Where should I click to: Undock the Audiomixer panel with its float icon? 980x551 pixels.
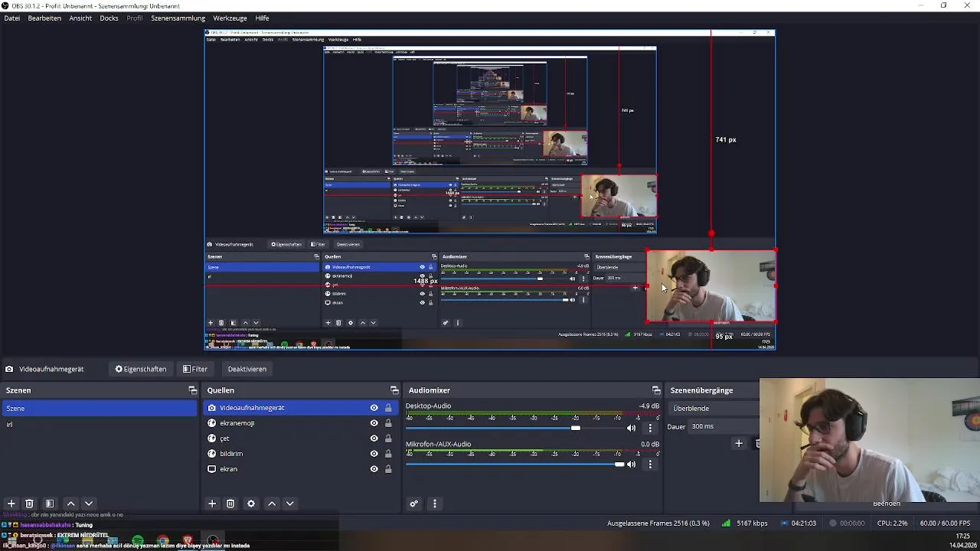[656, 390]
